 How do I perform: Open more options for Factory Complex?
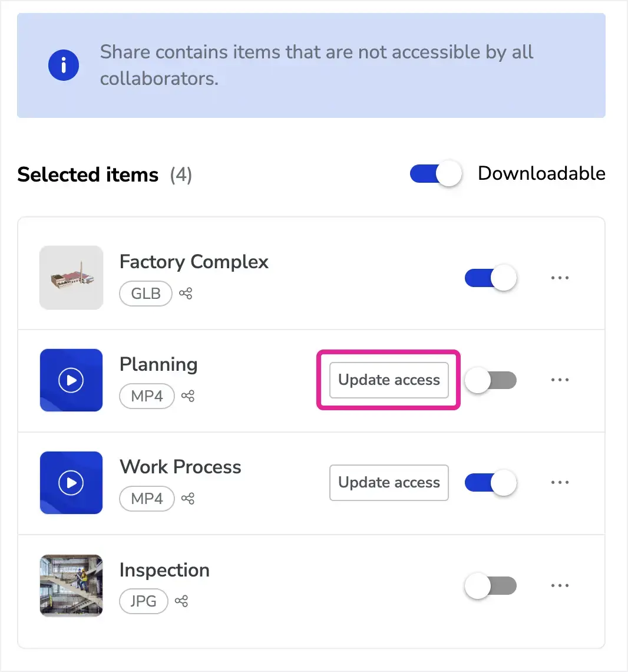click(x=560, y=278)
